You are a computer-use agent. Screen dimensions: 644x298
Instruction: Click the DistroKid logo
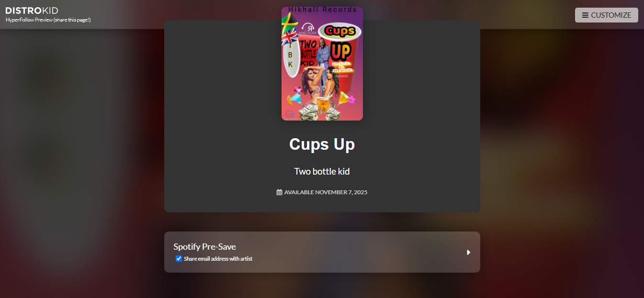coord(32,11)
